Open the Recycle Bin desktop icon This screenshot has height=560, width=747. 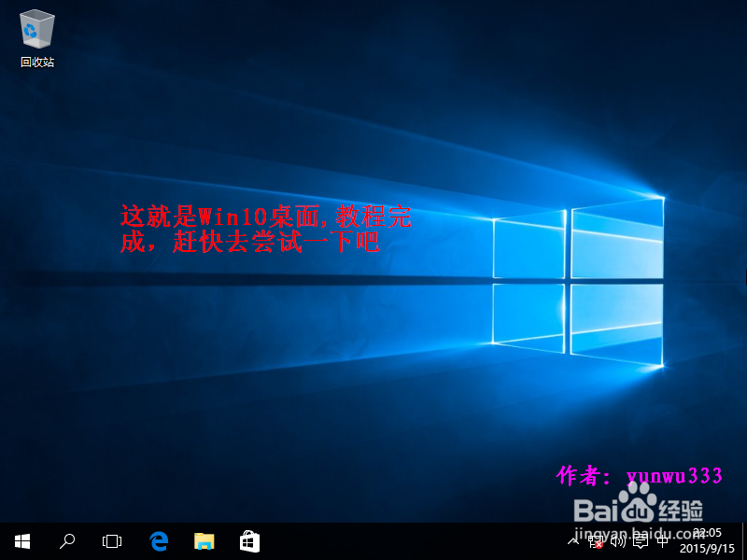point(37,40)
